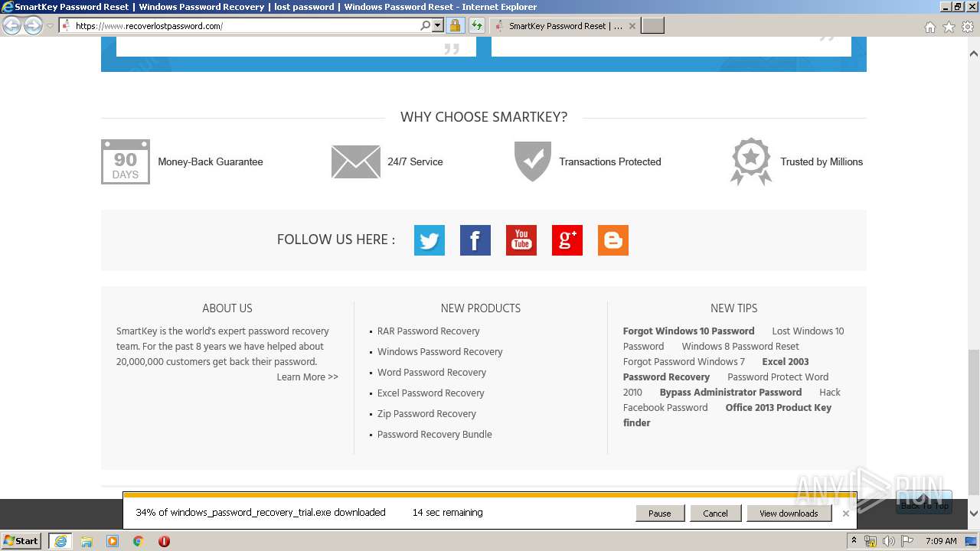Open Forgot Password Windows 7 tip

coord(684,362)
